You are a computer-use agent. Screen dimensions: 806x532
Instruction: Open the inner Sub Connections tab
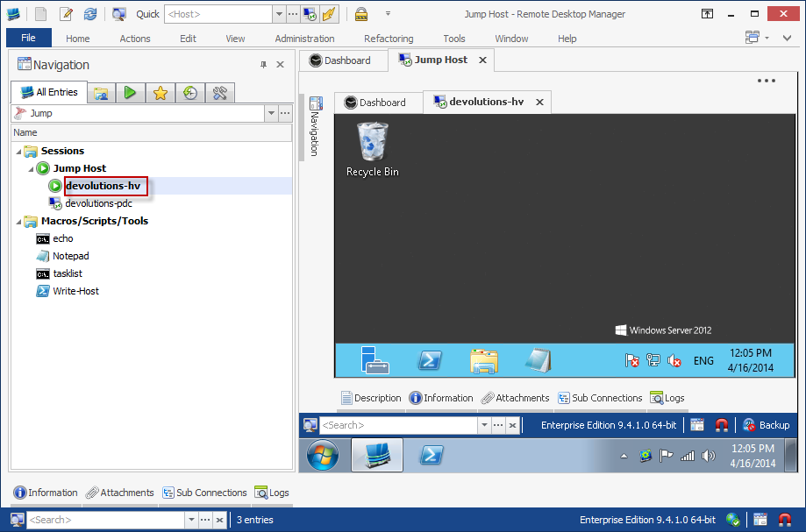click(600, 398)
